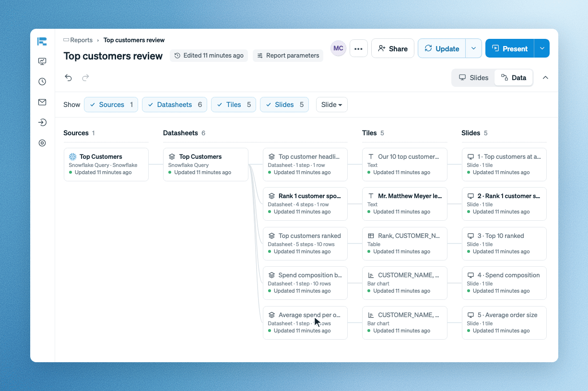Select the Average spend per order datasheet card
Image resolution: width=588 pixels, height=391 pixels.
click(x=305, y=323)
